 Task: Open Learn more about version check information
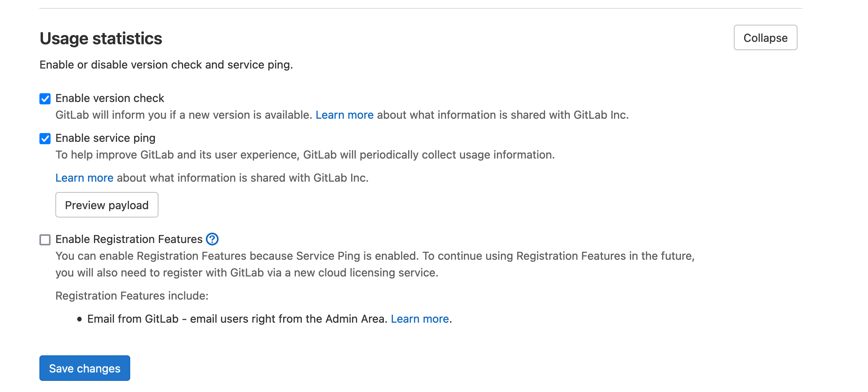pos(344,115)
